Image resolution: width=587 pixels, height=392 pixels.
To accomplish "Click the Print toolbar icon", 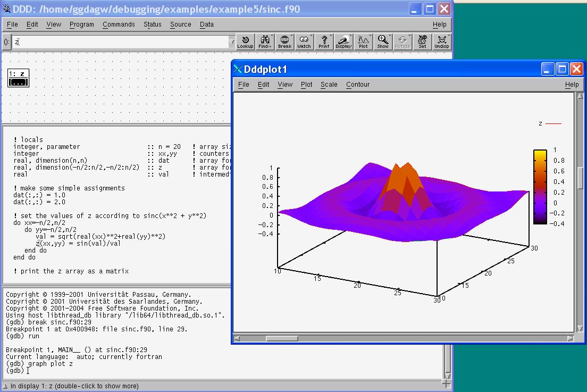I will (x=324, y=42).
